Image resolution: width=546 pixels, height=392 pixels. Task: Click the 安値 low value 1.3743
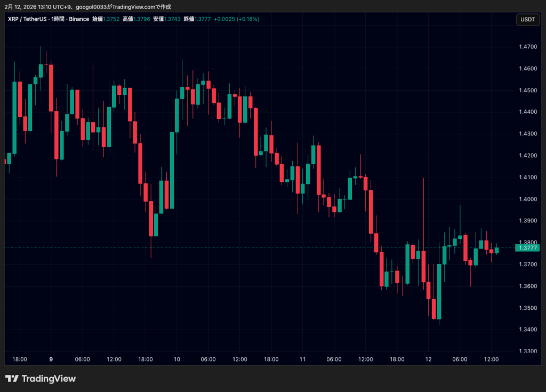click(172, 19)
